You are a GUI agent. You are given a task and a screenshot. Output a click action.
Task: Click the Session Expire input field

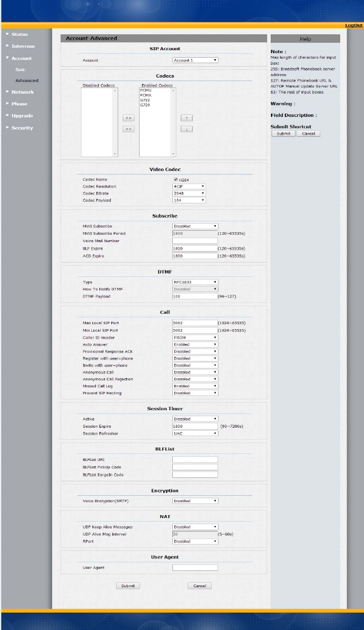(195, 427)
